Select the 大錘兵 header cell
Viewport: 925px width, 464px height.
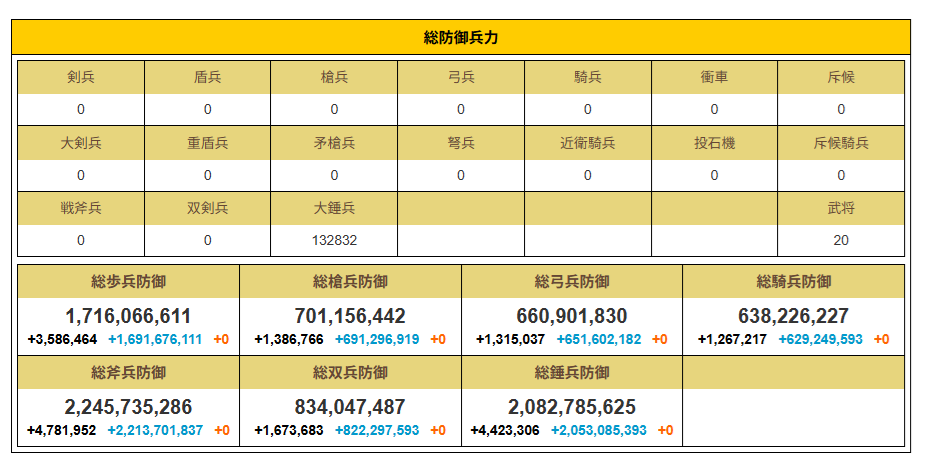click(x=334, y=209)
